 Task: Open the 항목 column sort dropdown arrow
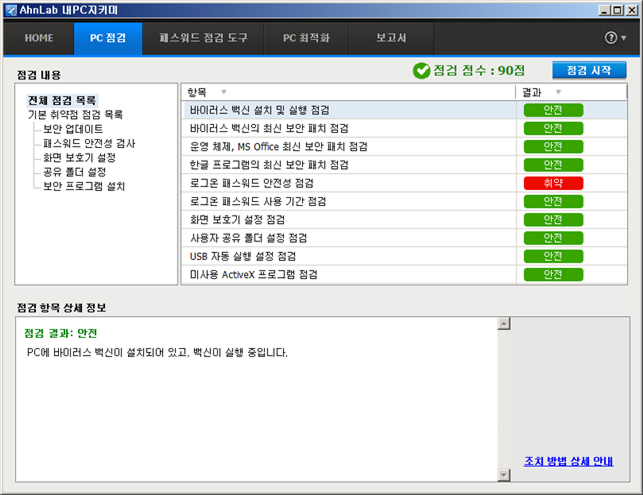tap(223, 92)
